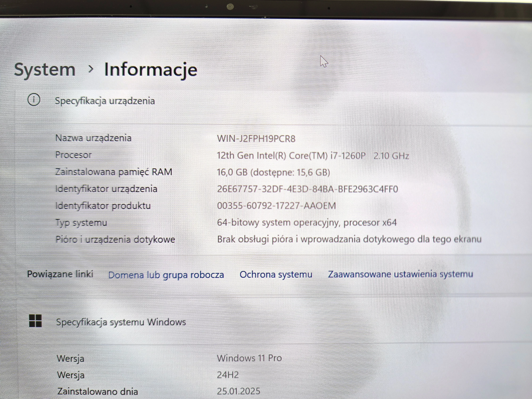
Task: Click the Identyfikator urządzenia label
Action: [106, 189]
